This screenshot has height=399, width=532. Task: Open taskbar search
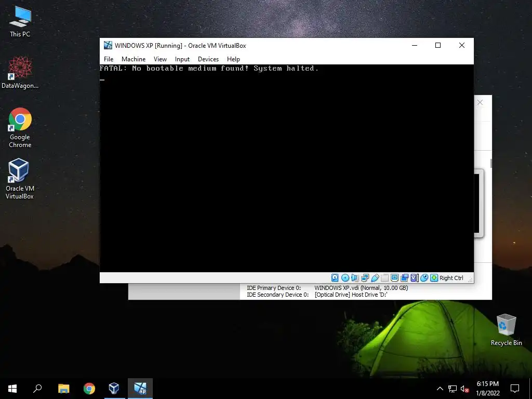pos(37,389)
